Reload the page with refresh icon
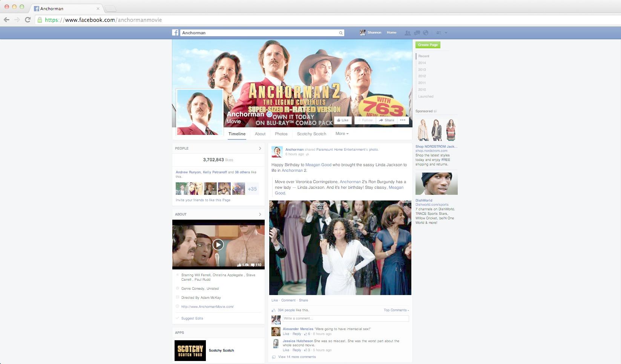Screen dimensions: 621x364 pyautogui.click(x=28, y=20)
